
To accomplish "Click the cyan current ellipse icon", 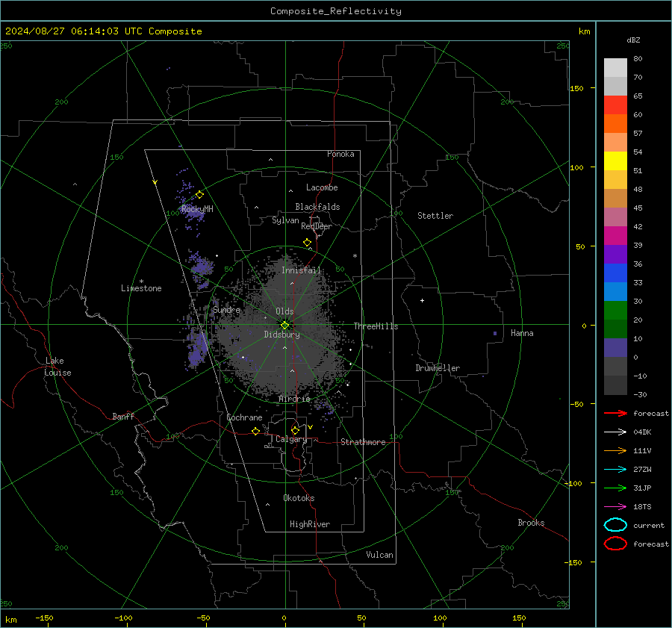I will click(615, 525).
